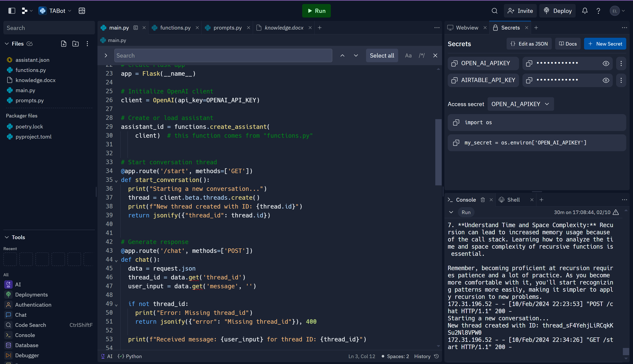Open the notifications bell

[584, 11]
